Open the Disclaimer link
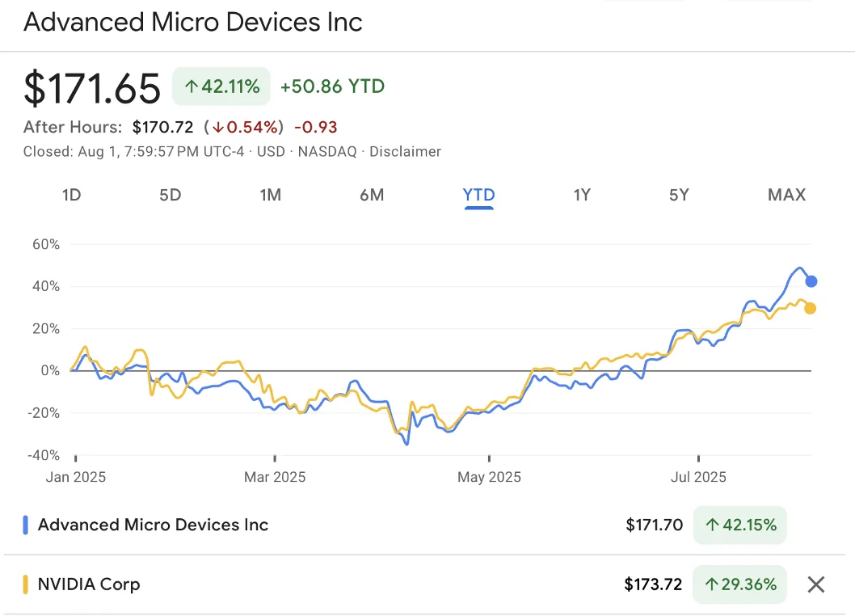The width and height of the screenshot is (855, 616). (x=405, y=151)
